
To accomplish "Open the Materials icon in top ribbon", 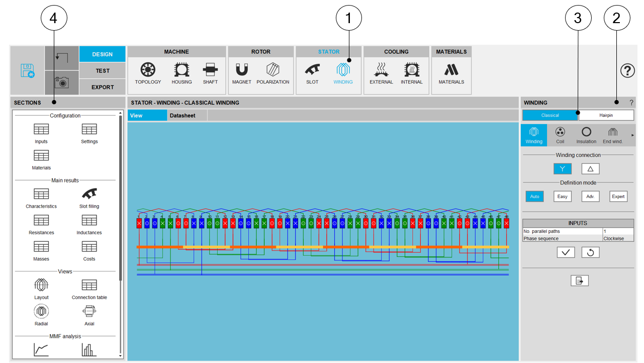I will [x=451, y=73].
